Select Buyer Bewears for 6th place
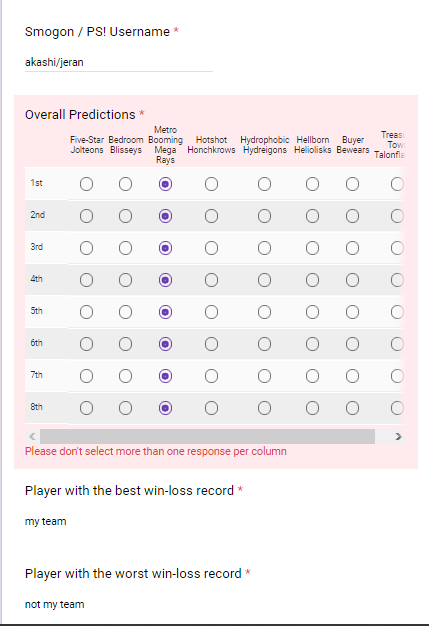 (352, 344)
